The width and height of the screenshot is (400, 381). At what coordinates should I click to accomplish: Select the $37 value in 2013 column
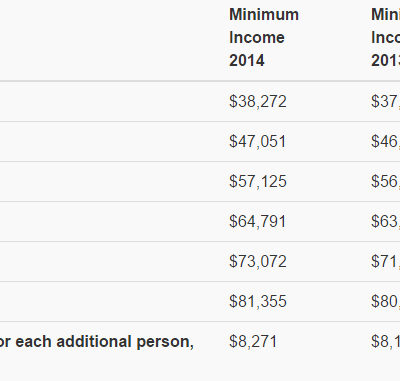pos(386,101)
